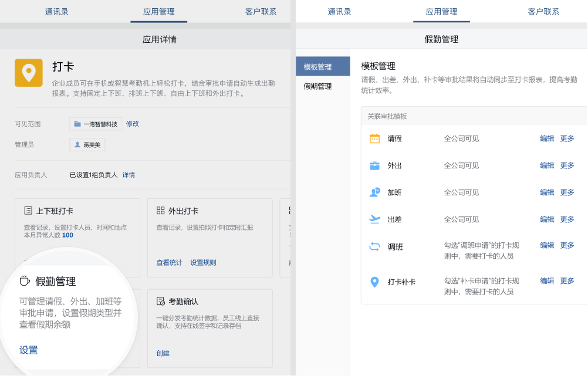
Task: Click the 上下班打卡 card title
Action: [55, 211]
